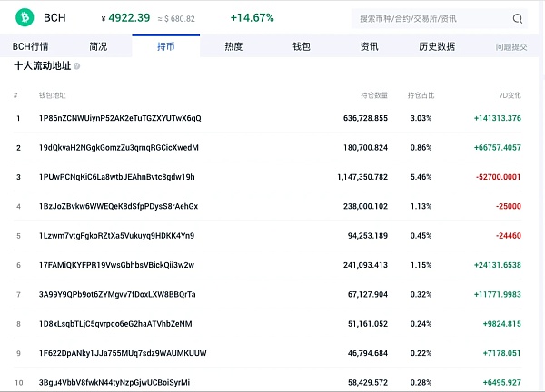Open address 19dQkvaH2NGgkGomzZu3qrnqRGCicXwedM

(118, 148)
